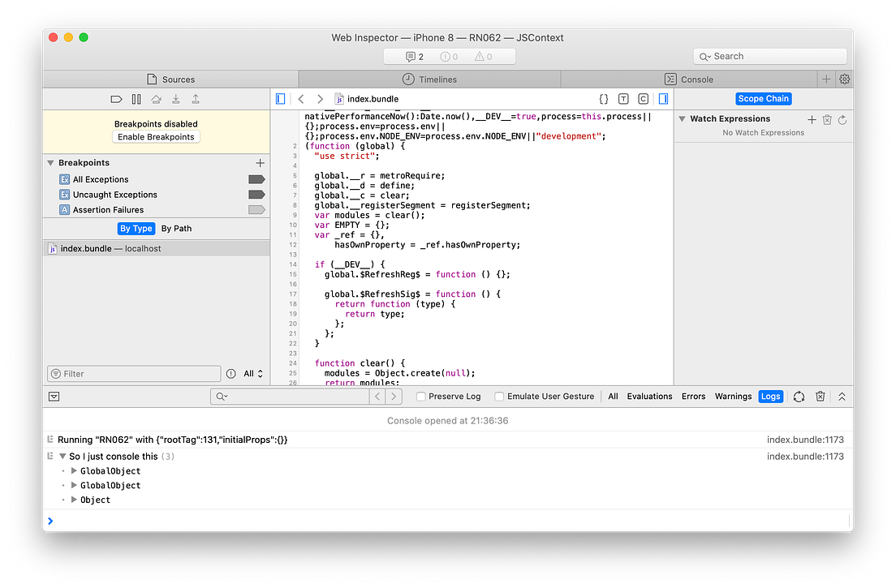Enable Emulate User Gesture checkbox

pos(499,396)
